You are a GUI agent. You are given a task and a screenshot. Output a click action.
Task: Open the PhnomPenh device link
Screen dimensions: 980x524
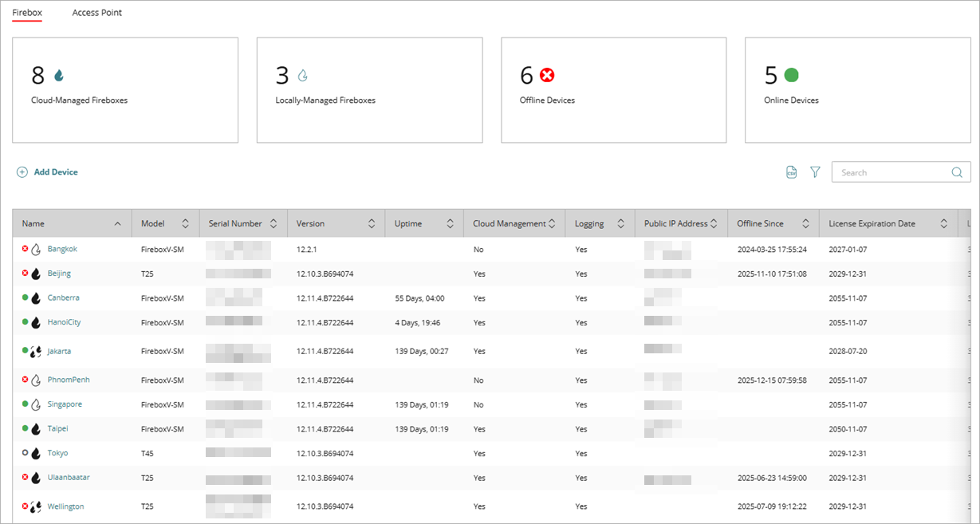69,380
